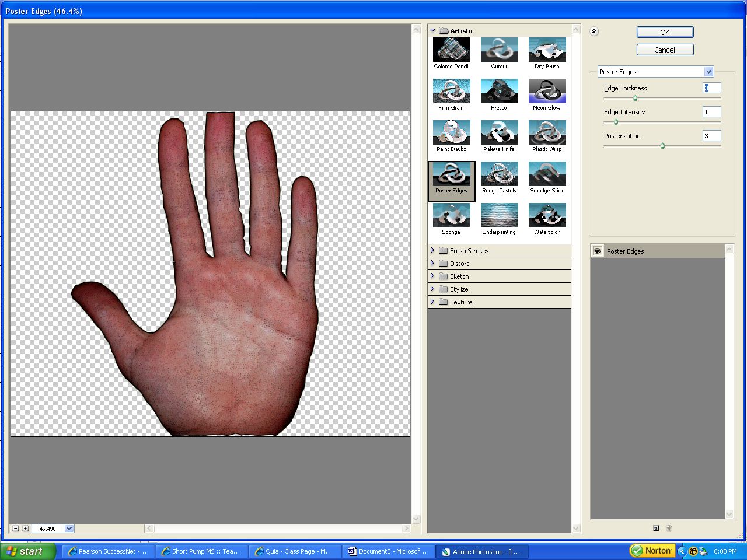Image resolution: width=747 pixels, height=560 pixels.
Task: Select the Colored Pencil filter
Action: 451,49
